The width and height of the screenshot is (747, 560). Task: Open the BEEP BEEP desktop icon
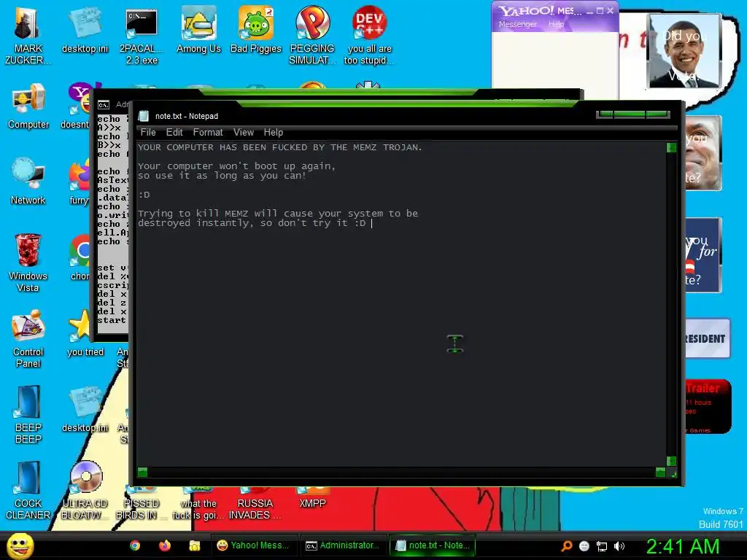(28, 414)
